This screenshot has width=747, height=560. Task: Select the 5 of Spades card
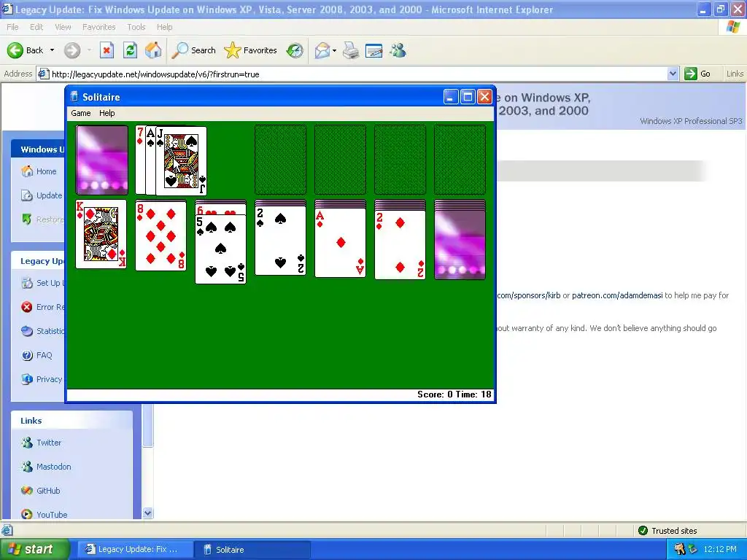(x=220, y=249)
